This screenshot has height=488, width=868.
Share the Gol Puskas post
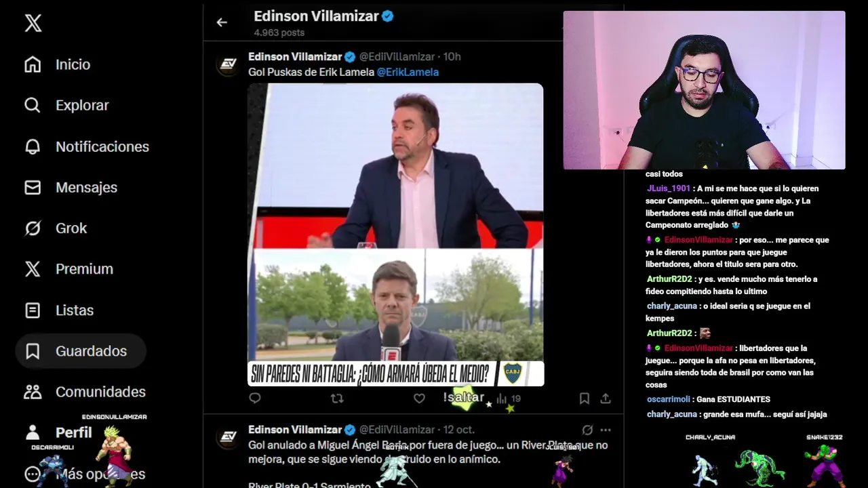tap(606, 399)
